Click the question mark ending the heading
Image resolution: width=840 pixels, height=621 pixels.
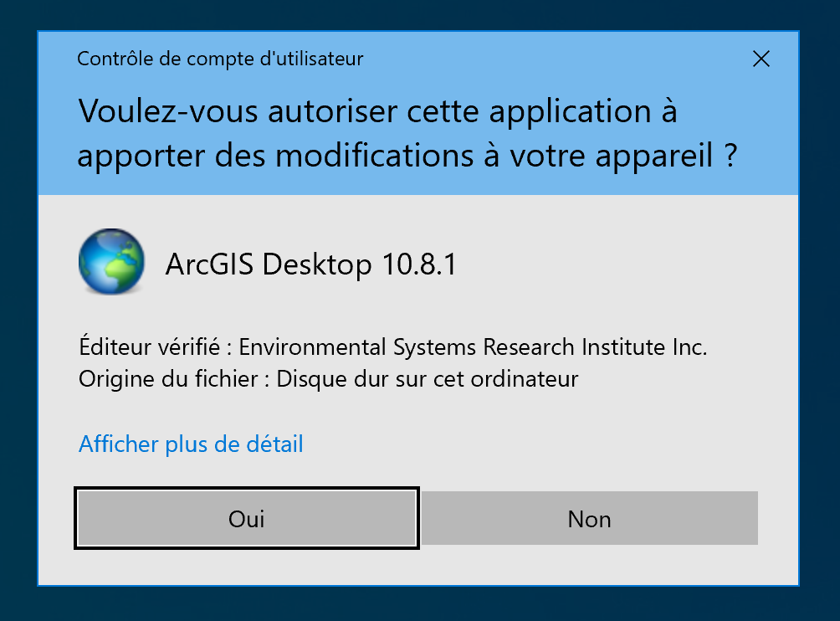pyautogui.click(x=729, y=157)
